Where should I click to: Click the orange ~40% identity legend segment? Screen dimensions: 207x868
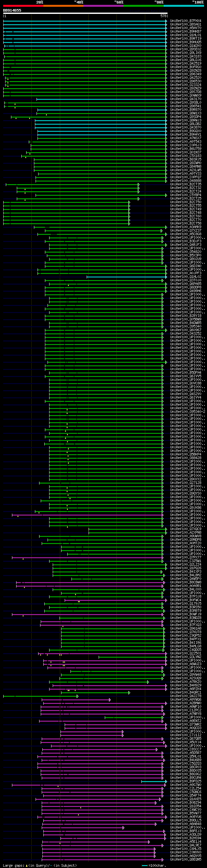pyautogui.click(x=63, y=6)
